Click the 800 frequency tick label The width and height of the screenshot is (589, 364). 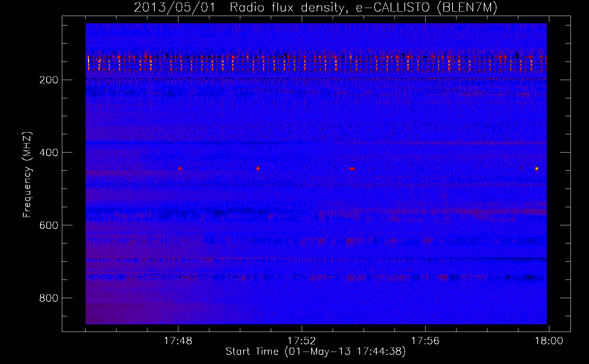[48, 298]
